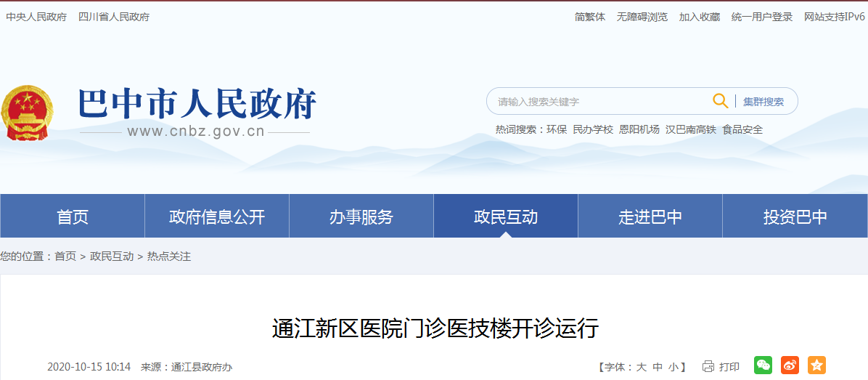Open 办事服务 navigation tab
The image size is (868, 380).
click(361, 217)
